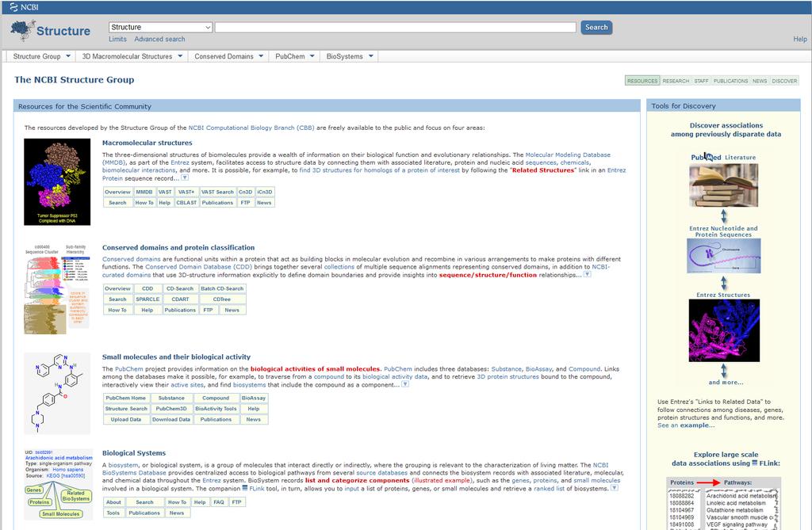The width and height of the screenshot is (812, 530).
Task: Click the NCBI logo in top bar
Action: [x=25, y=7]
